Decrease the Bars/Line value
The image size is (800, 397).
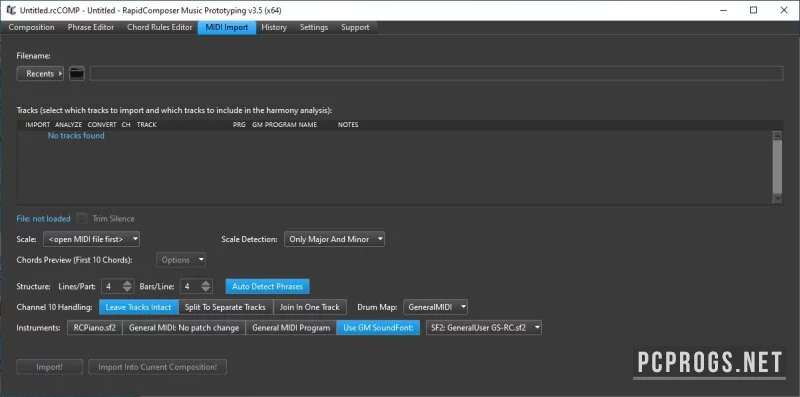tap(206, 290)
